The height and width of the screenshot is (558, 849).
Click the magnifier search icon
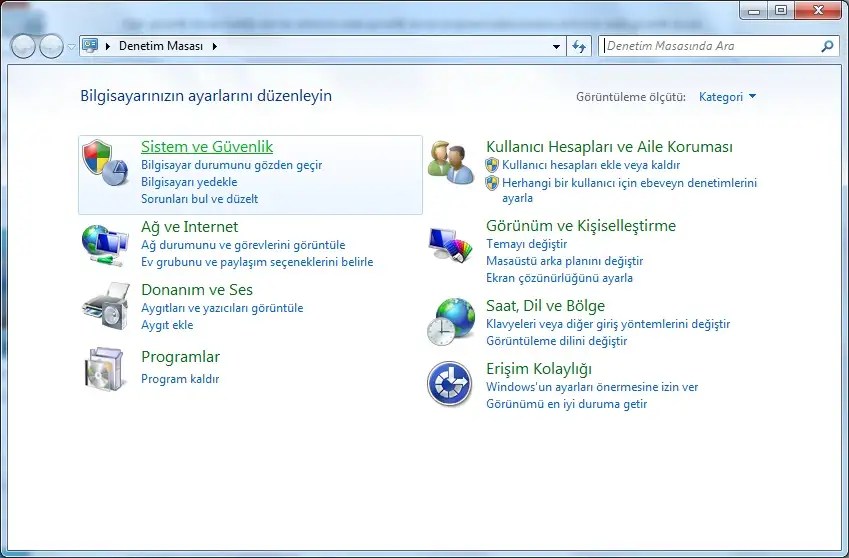827,47
